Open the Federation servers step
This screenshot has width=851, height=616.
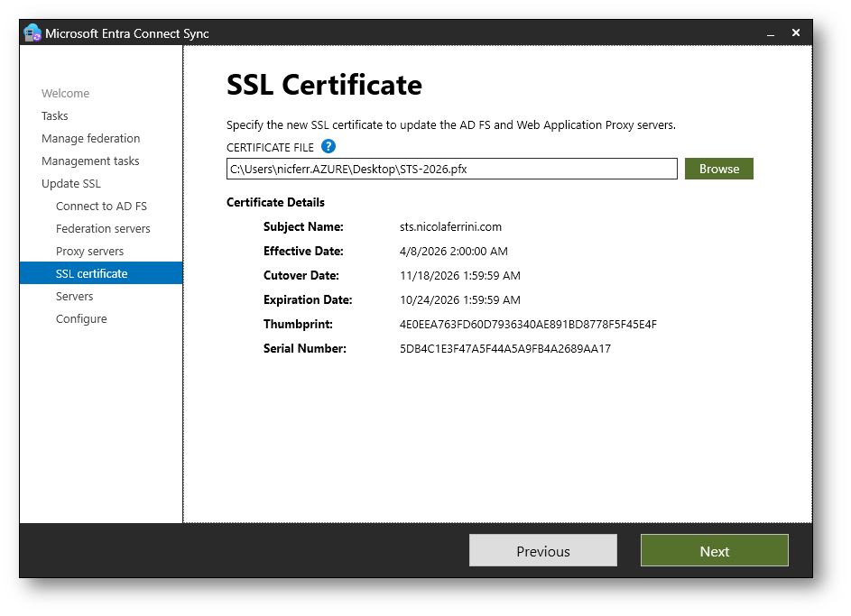click(x=103, y=229)
